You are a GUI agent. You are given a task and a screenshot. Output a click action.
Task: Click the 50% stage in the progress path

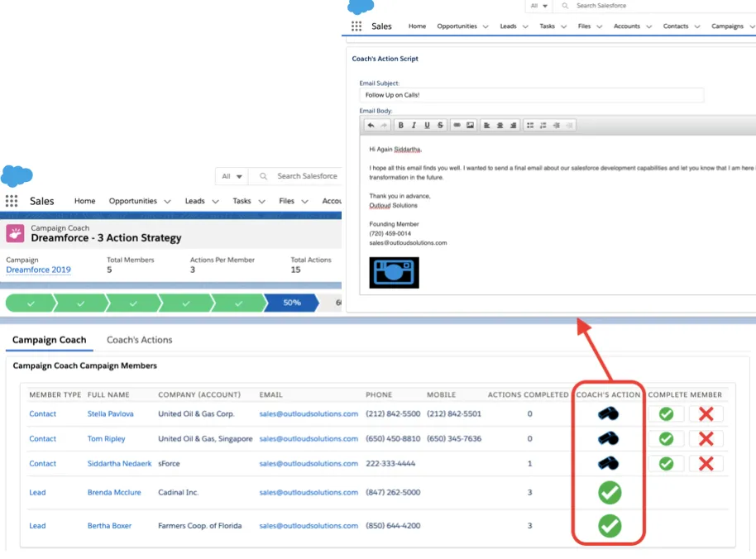(292, 303)
